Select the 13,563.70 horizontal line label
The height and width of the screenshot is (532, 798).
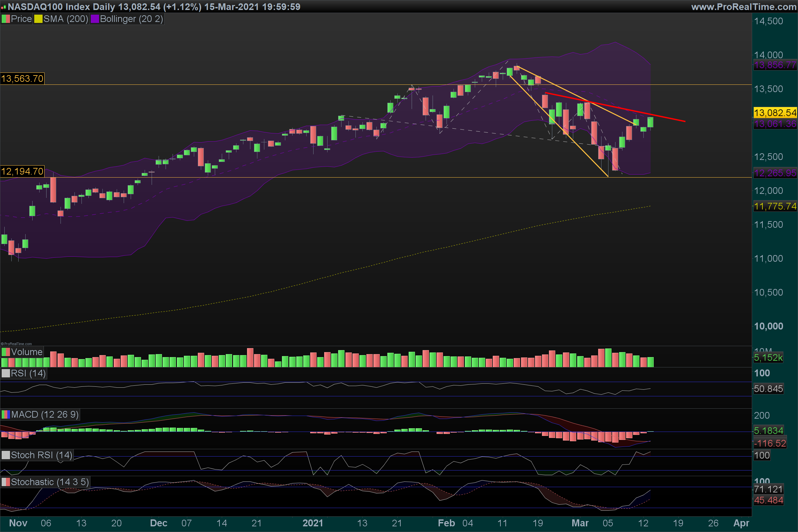pos(22,79)
